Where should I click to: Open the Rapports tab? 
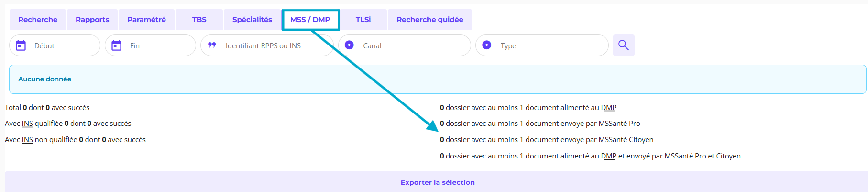pos(92,20)
